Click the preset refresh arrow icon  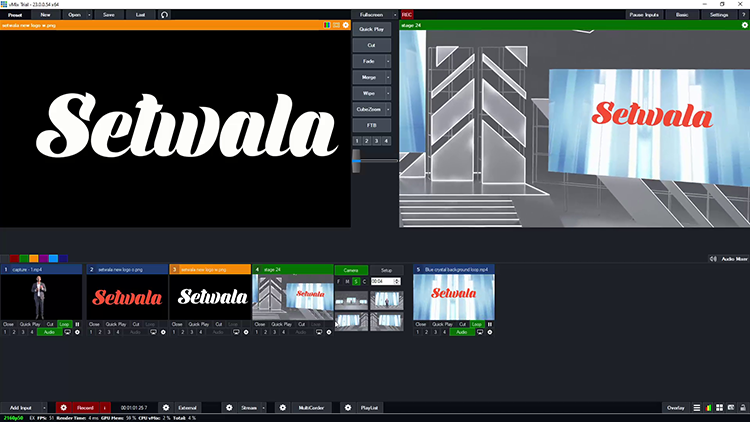pyautogui.click(x=164, y=15)
